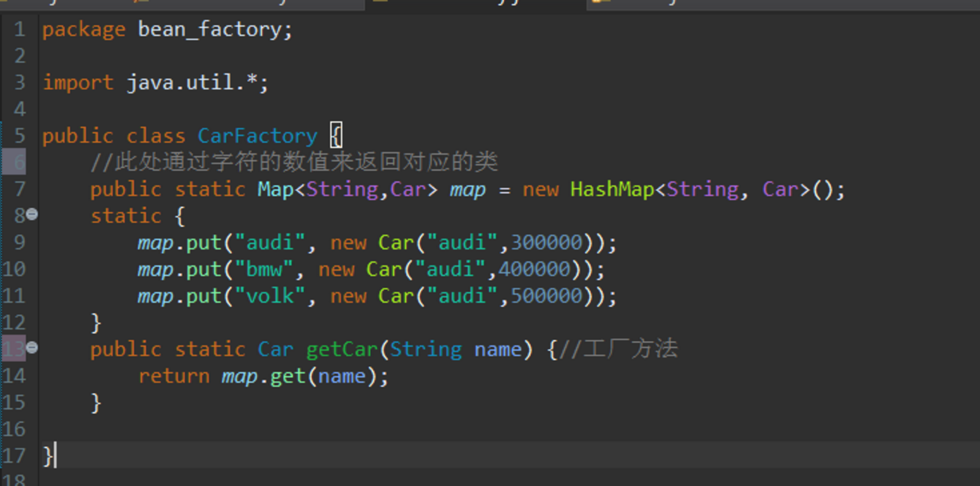Click the getCar method name
The height and width of the screenshot is (486, 980).
[341, 350]
